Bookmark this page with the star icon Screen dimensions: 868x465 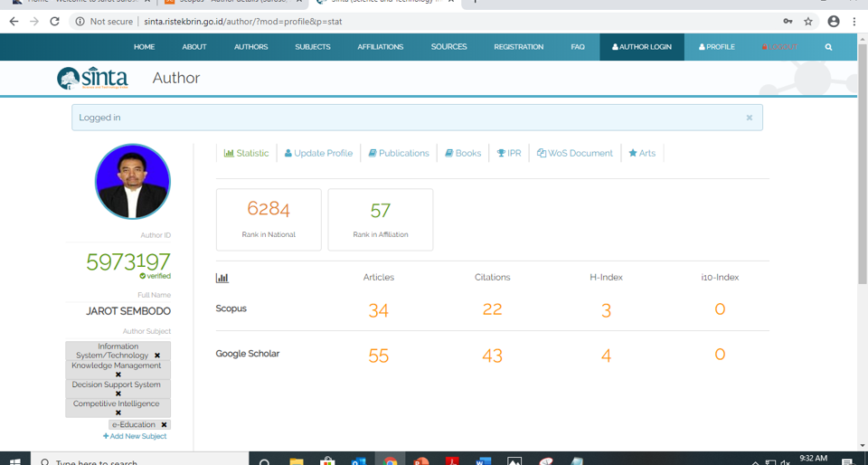tap(808, 21)
